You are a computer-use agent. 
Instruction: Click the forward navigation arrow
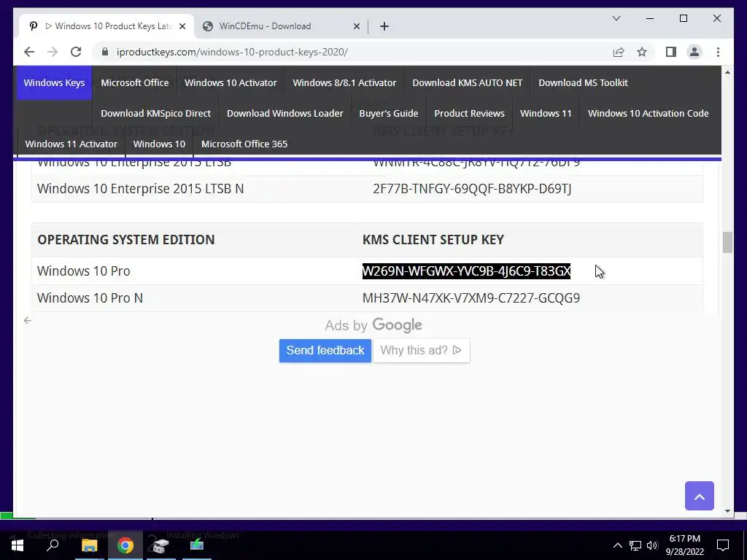tap(53, 52)
